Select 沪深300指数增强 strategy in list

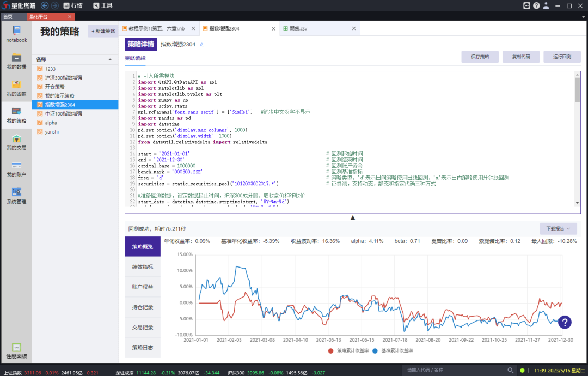[64, 78]
